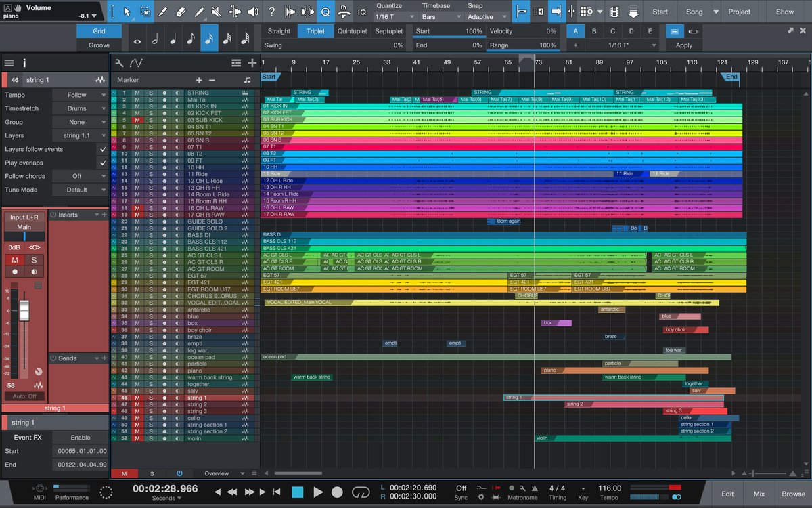Toggle loop playback in transport
Image resolution: width=812 pixels, height=508 pixels.
pyautogui.click(x=361, y=492)
